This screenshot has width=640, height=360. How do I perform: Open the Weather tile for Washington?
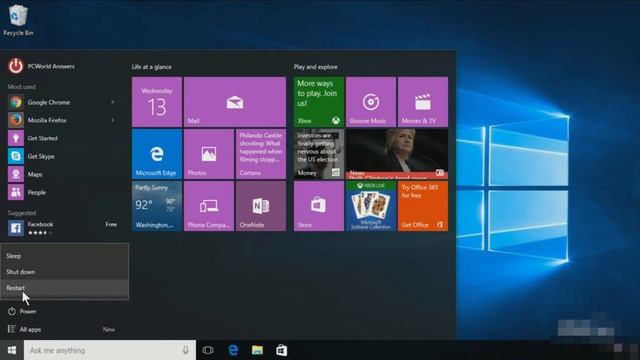click(157, 206)
